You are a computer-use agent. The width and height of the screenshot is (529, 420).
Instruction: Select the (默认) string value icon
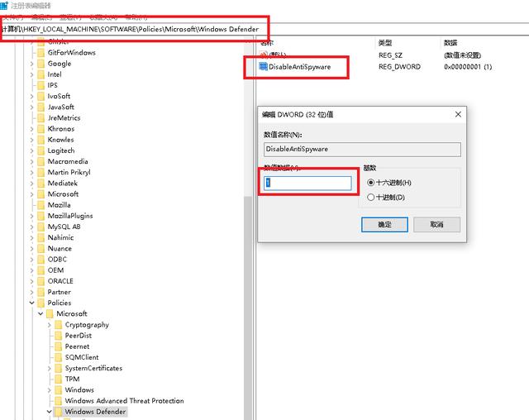coord(263,55)
